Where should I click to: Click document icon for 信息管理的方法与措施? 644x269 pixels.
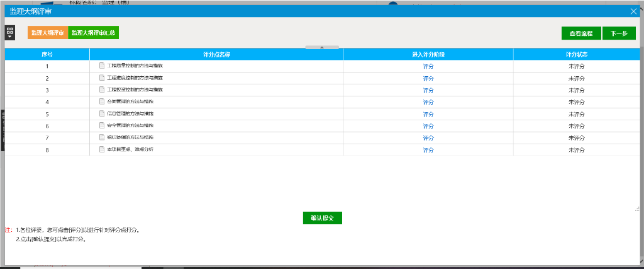pos(102,113)
